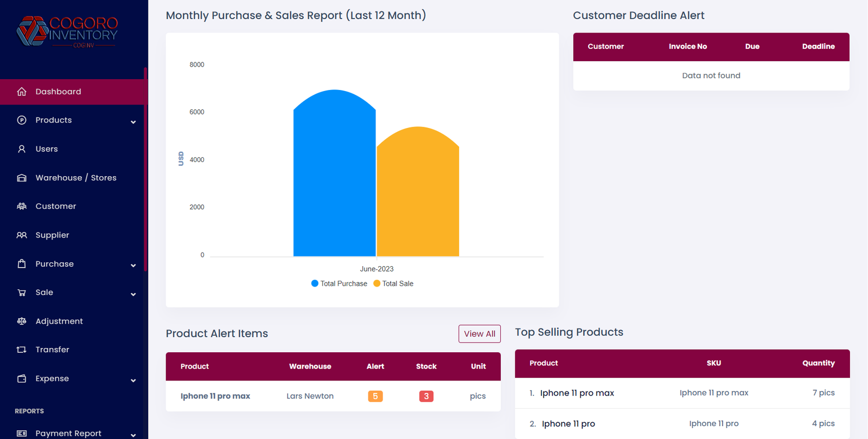This screenshot has height=439, width=868.
Task: Click the Adjustment balance scale icon
Action: point(22,321)
